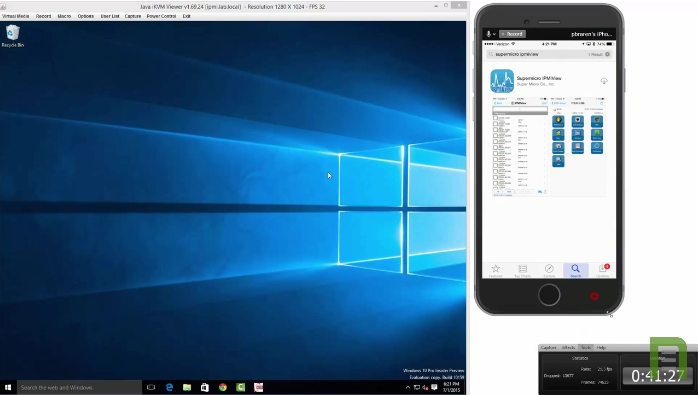Tap the IPMIView app screenshot preview
This screenshot has width=698, height=395.
pos(548,147)
